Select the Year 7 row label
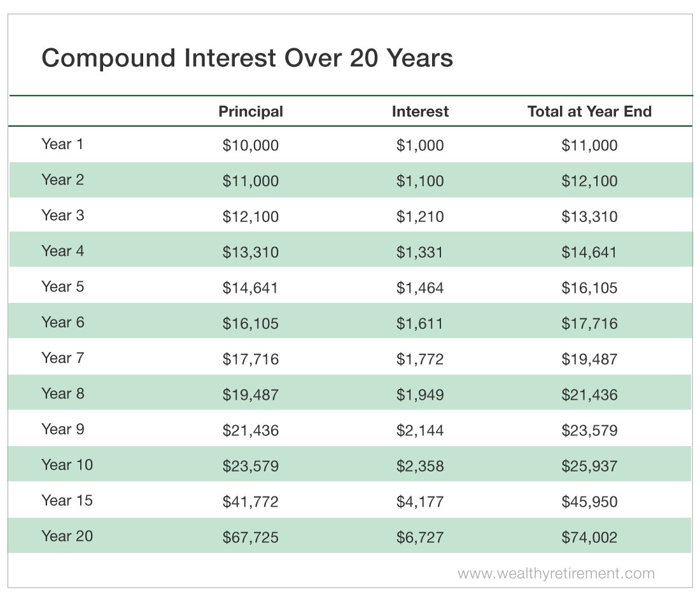This screenshot has height=597, width=700. tap(62, 358)
